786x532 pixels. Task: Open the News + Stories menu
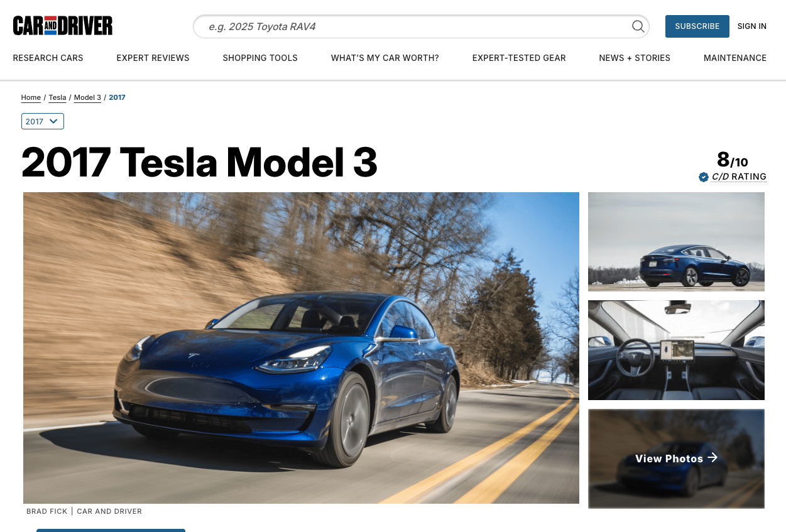click(x=635, y=58)
